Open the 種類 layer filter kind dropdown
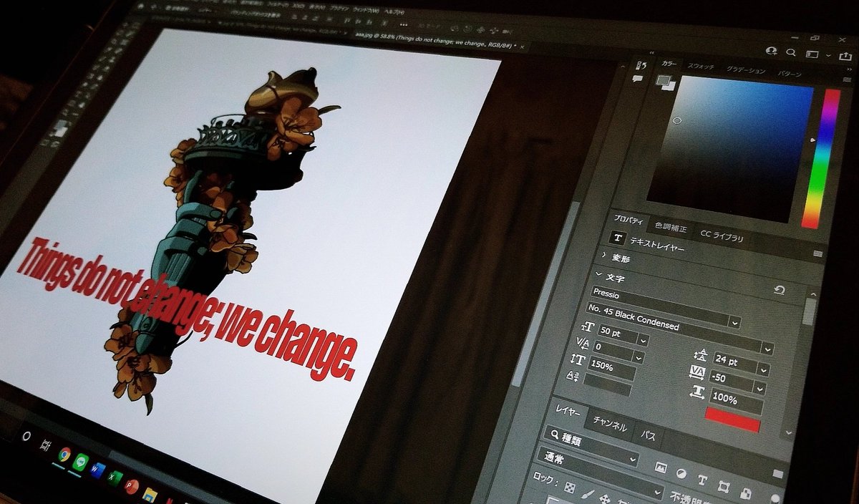 click(x=591, y=447)
